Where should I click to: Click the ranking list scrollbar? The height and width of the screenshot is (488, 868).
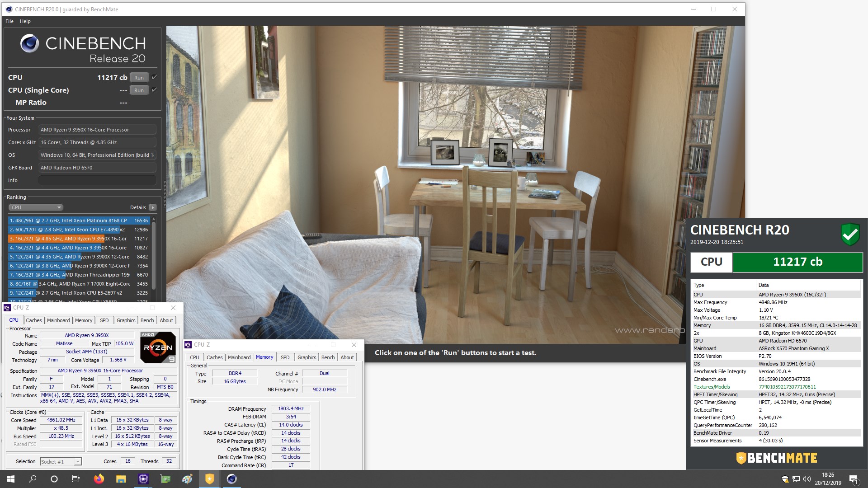click(154, 255)
